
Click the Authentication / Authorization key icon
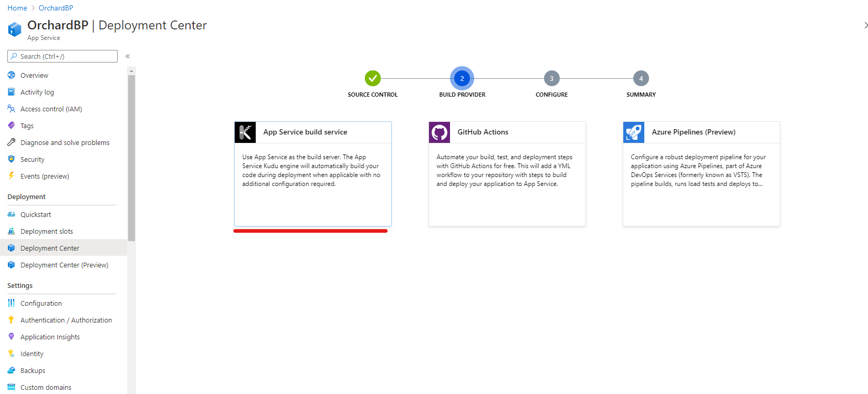click(11, 320)
